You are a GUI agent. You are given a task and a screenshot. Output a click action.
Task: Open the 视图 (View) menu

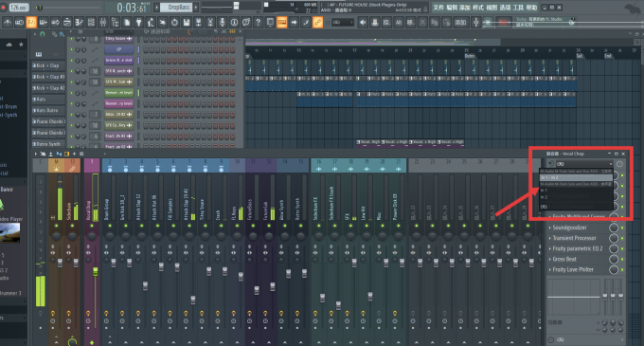pyautogui.click(x=492, y=8)
